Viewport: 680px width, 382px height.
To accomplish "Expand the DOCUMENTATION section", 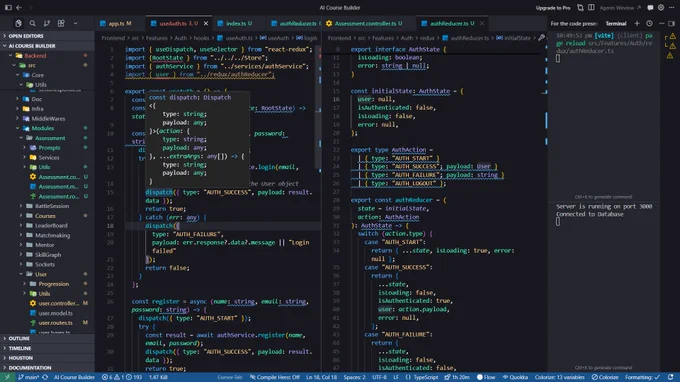I will click(47, 368).
